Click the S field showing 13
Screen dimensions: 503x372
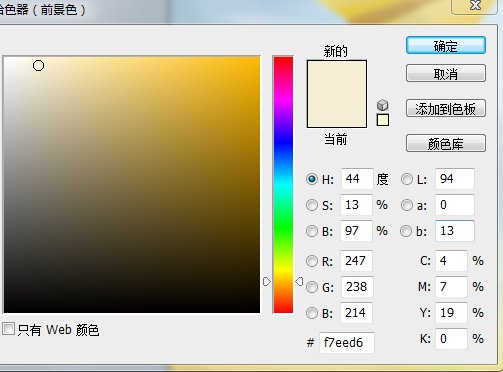356,205
